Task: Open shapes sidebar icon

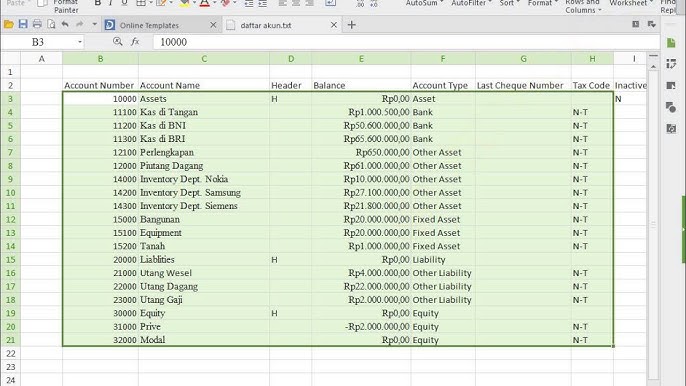Action: point(671,107)
